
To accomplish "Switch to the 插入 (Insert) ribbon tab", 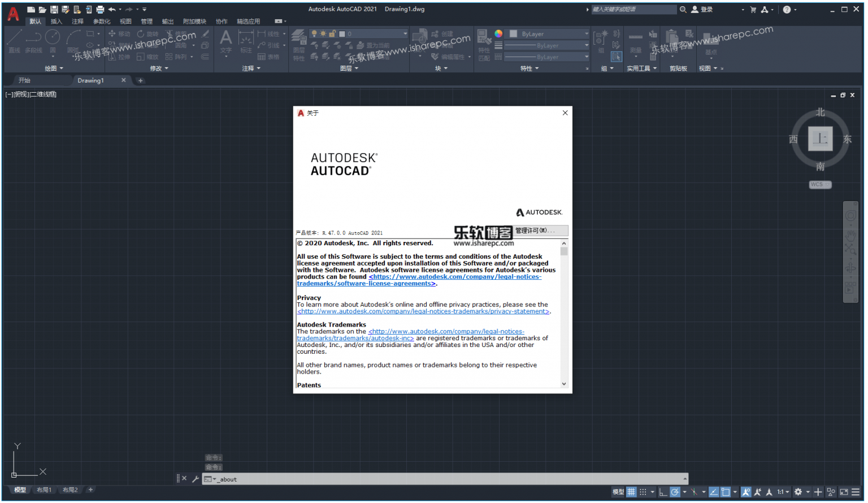I will tap(56, 21).
